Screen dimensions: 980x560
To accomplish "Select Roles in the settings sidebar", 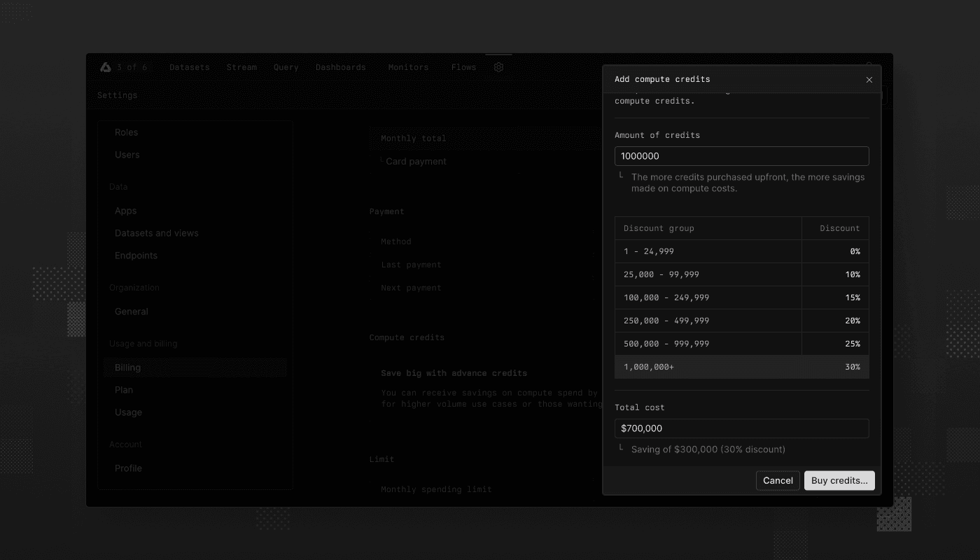I will [x=127, y=132].
